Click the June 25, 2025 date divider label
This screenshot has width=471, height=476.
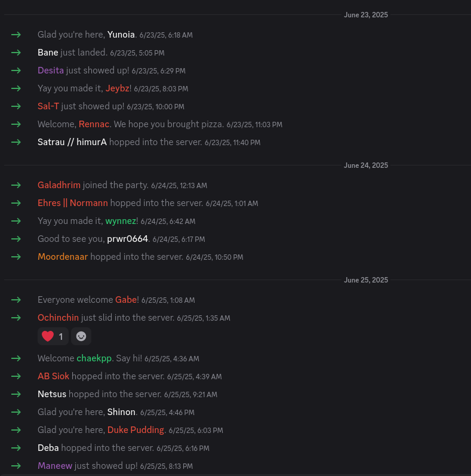click(x=366, y=280)
